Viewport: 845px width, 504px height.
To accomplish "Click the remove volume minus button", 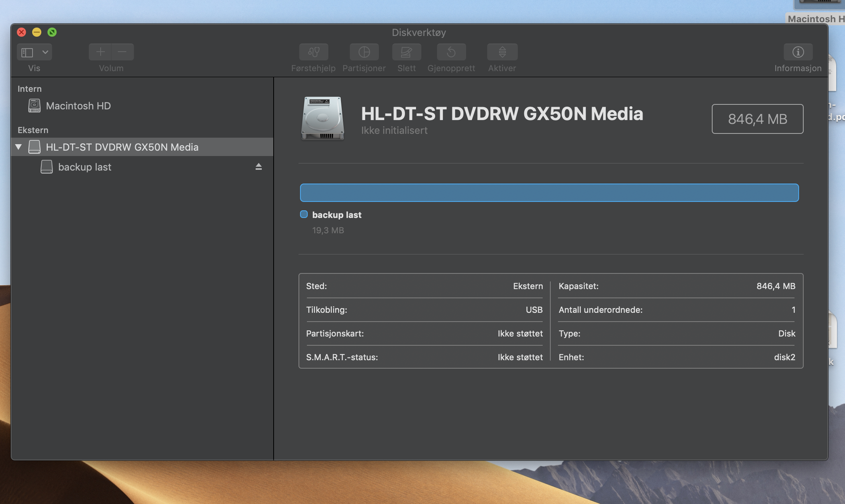I will coord(122,52).
